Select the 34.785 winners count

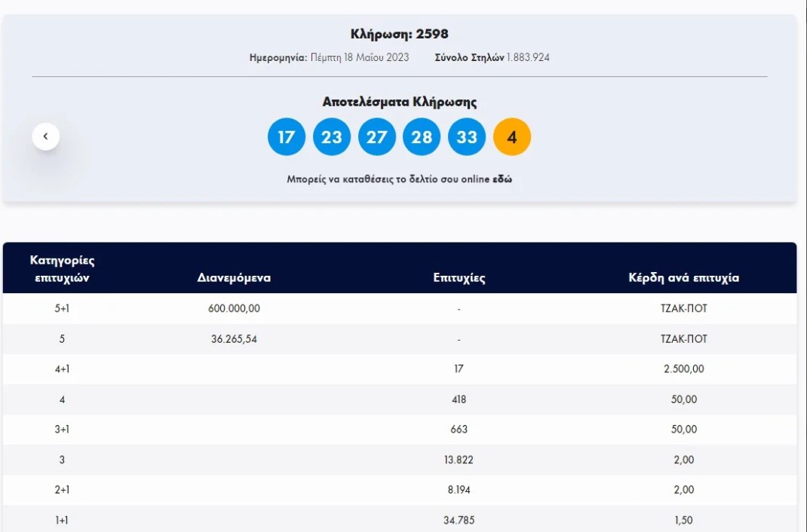459,520
